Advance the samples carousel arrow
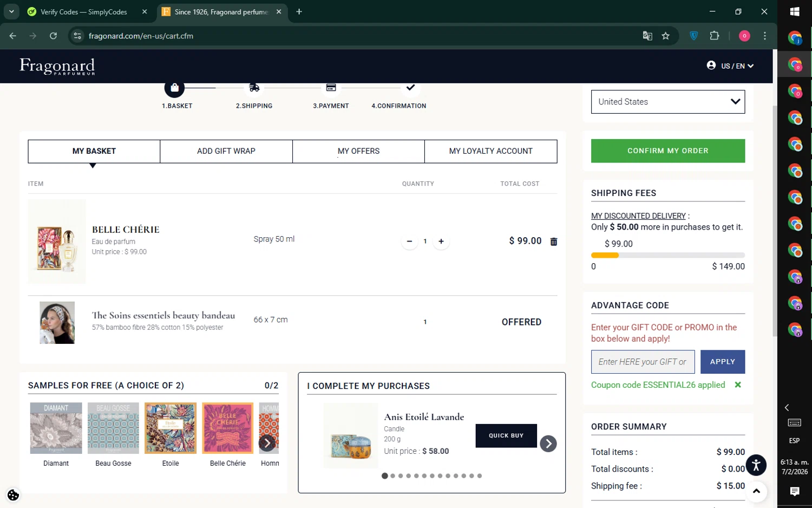Viewport: 812px width, 508px height. pos(267,442)
